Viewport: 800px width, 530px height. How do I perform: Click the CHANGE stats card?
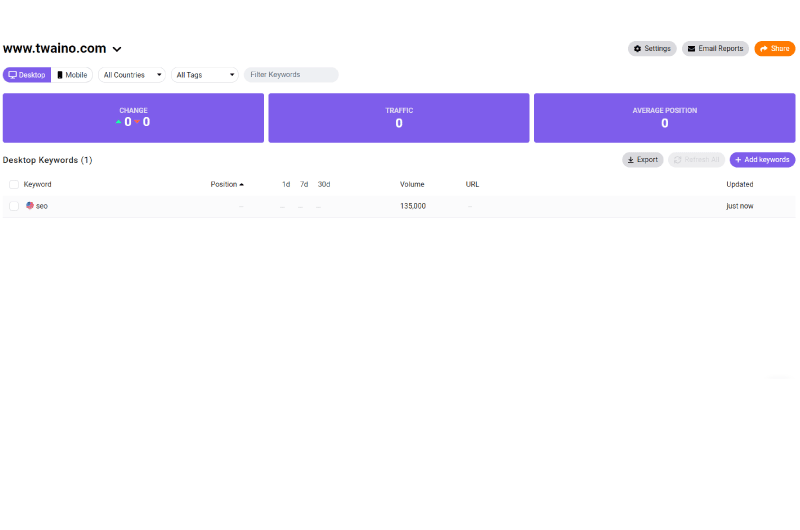(x=133, y=118)
